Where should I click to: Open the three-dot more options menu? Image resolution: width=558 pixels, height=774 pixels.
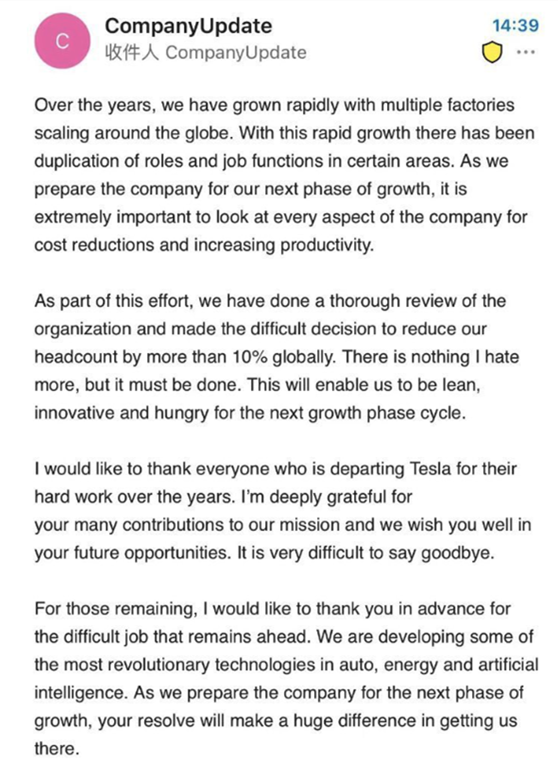(526, 52)
